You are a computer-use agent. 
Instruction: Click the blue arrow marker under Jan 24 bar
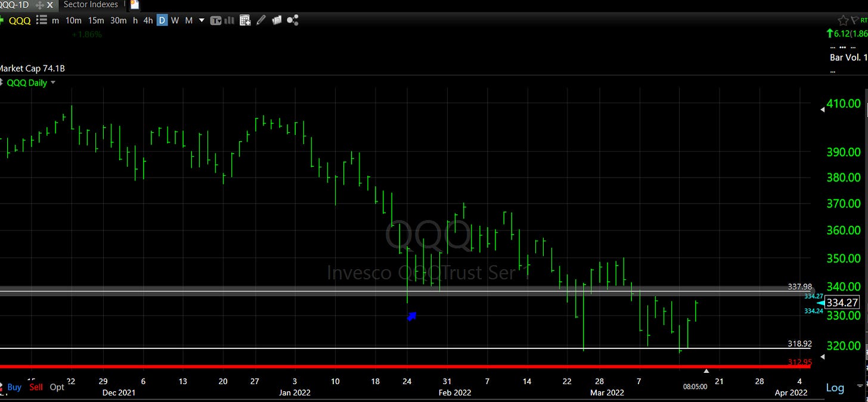click(x=411, y=316)
